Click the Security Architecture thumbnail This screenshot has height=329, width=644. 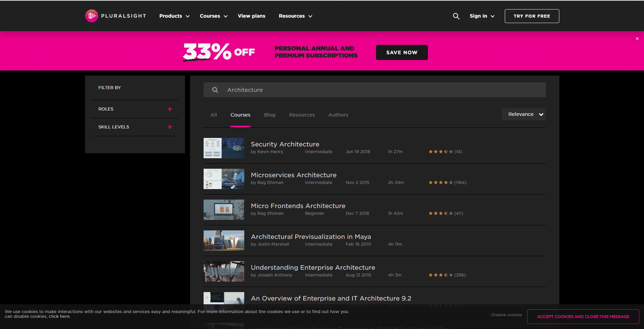(x=224, y=148)
